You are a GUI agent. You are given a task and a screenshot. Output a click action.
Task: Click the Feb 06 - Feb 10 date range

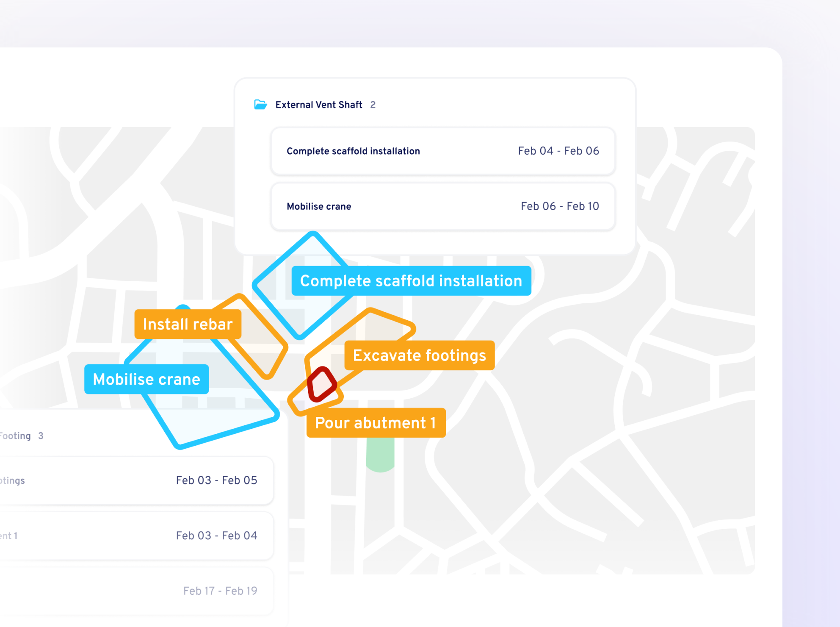tap(559, 206)
